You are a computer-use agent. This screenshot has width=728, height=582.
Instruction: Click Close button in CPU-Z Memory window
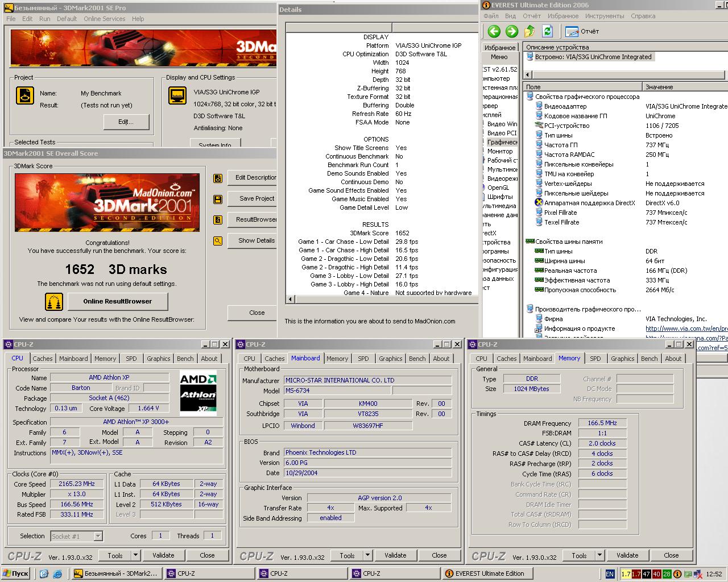[x=671, y=555]
